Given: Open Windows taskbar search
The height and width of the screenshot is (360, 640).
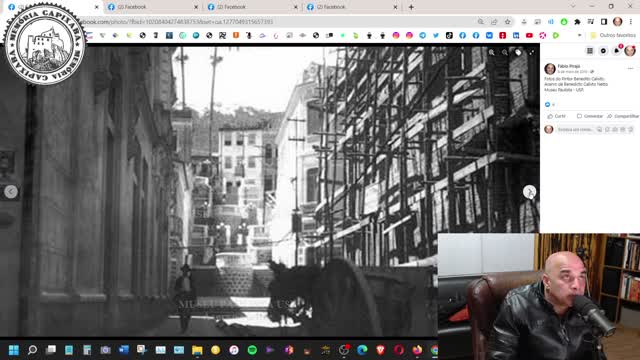Looking at the screenshot, I should tap(32, 350).
